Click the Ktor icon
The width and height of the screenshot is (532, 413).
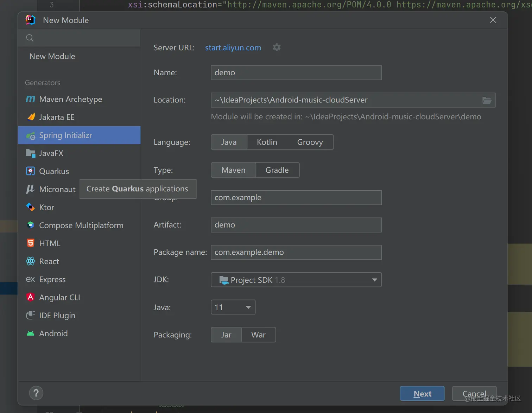(31, 207)
